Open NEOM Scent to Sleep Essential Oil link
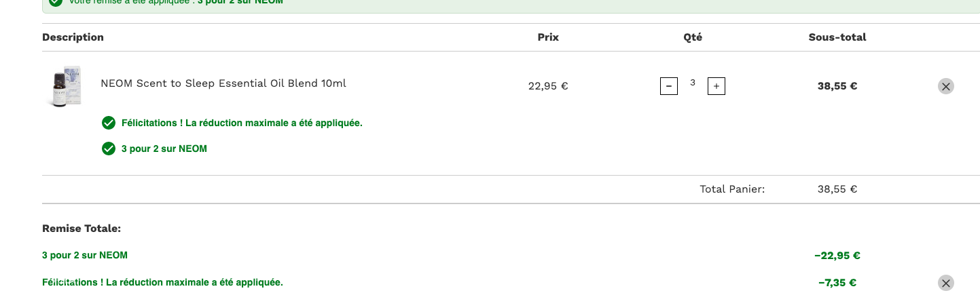This screenshot has width=980, height=293. click(223, 83)
